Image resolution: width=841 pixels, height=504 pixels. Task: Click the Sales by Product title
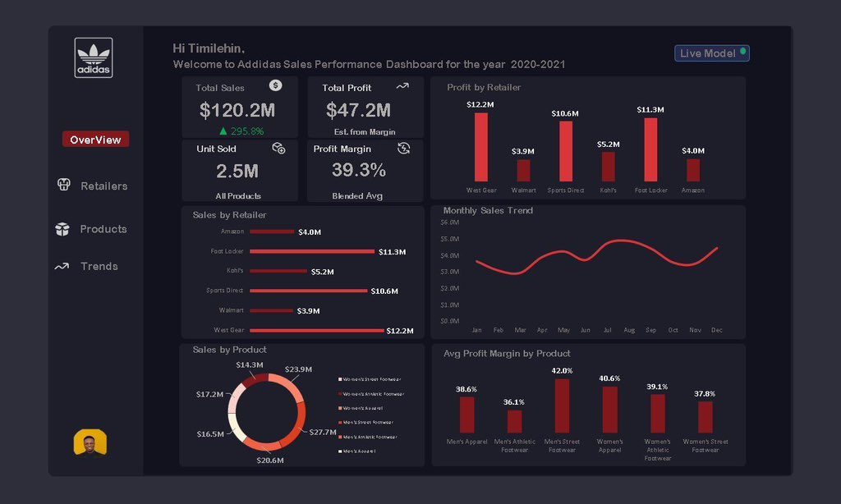[x=230, y=350]
